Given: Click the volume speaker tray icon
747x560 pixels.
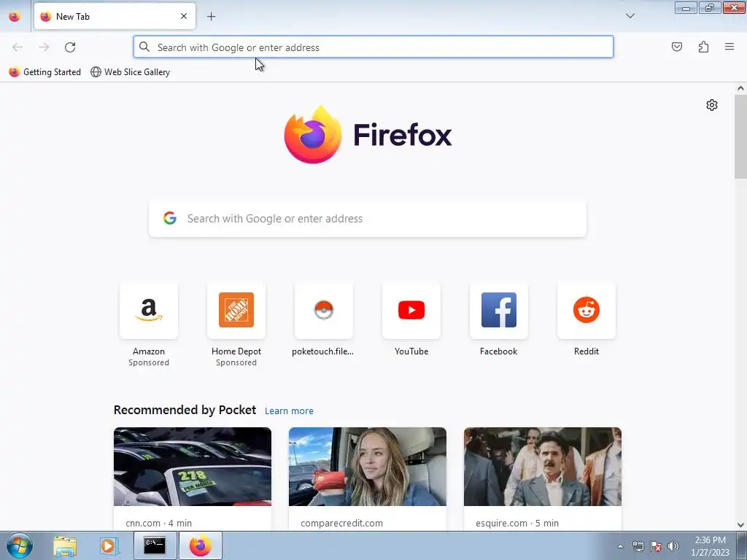Looking at the screenshot, I should tap(673, 546).
